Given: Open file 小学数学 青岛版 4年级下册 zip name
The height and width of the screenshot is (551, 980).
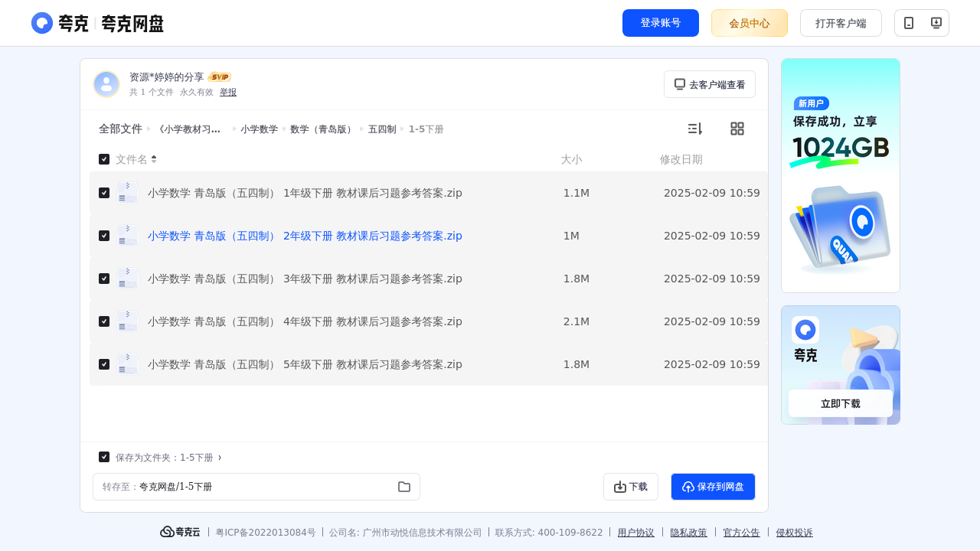Looking at the screenshot, I should pos(305,321).
